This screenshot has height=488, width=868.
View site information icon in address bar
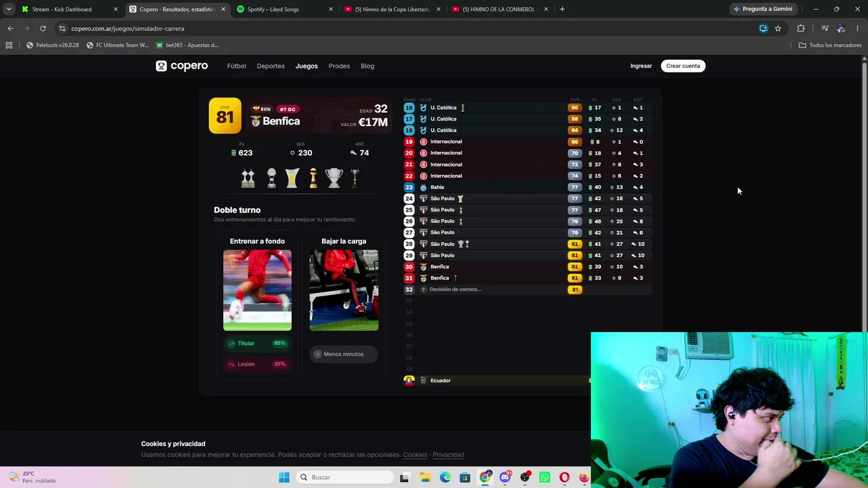pyautogui.click(x=62, y=28)
